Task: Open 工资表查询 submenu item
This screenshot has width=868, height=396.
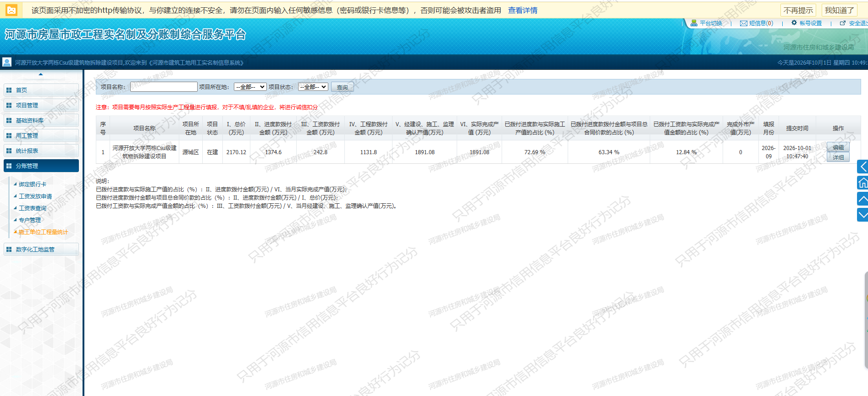Action: [33, 208]
